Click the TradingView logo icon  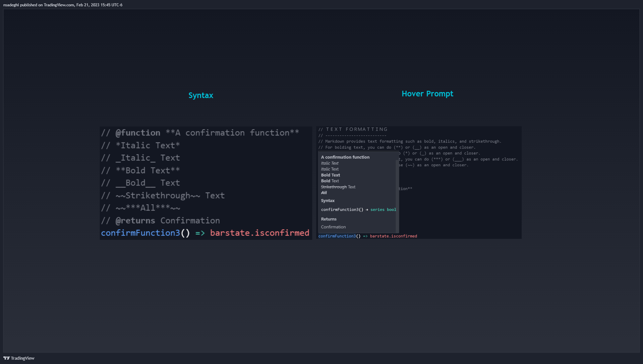[6, 358]
